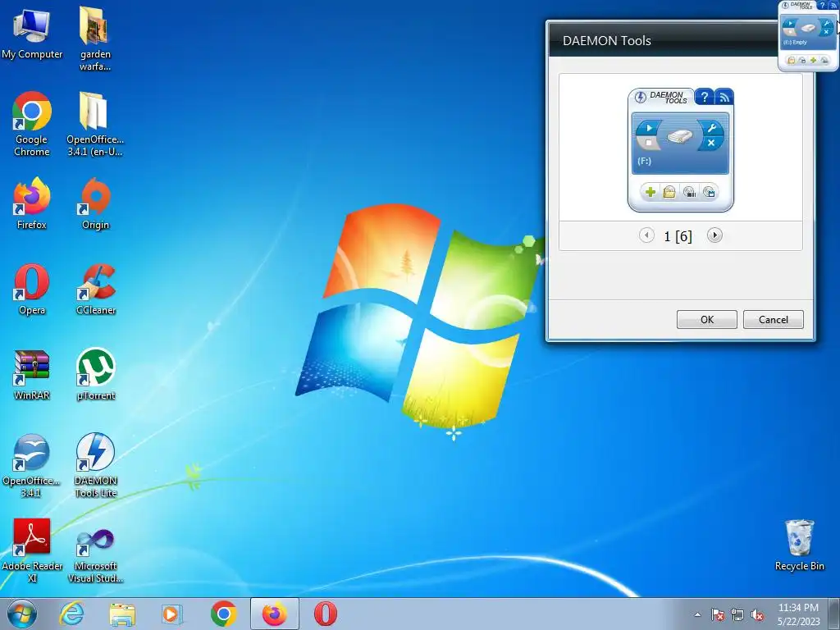Launch Firefox from the desktop shortcut
The image size is (840, 630).
[32, 203]
